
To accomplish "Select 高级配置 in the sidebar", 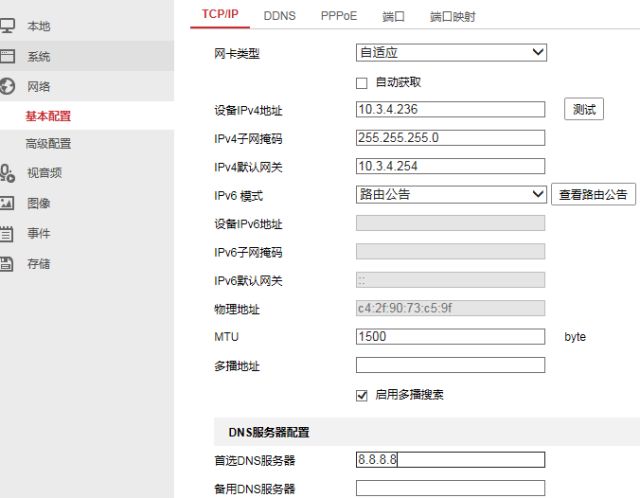I will [49, 144].
